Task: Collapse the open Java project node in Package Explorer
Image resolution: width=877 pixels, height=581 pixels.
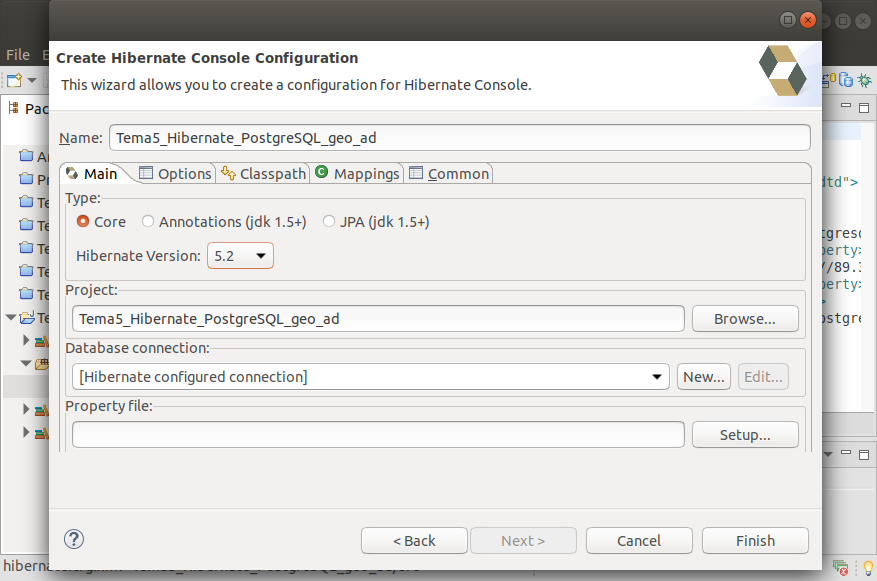Action: pos(11,317)
